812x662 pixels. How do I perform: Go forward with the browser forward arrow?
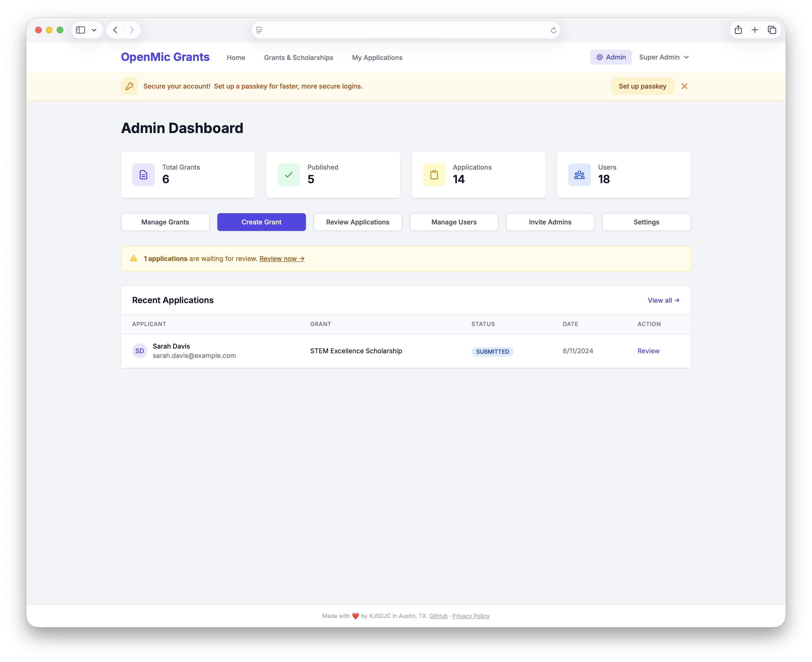pos(132,30)
